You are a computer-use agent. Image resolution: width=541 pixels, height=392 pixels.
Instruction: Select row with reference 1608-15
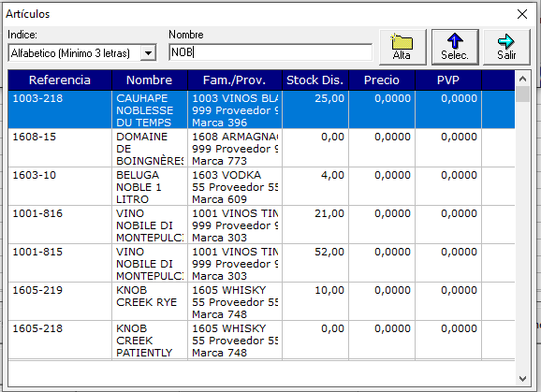point(261,148)
